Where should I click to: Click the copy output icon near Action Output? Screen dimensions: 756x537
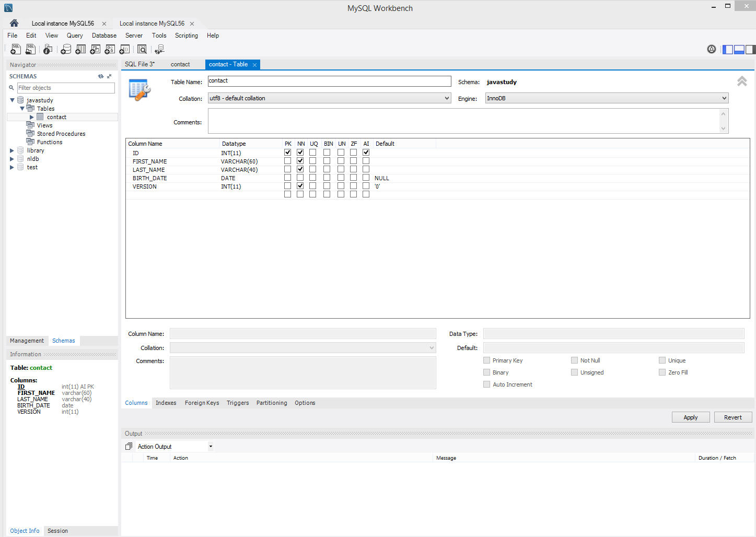(129, 446)
